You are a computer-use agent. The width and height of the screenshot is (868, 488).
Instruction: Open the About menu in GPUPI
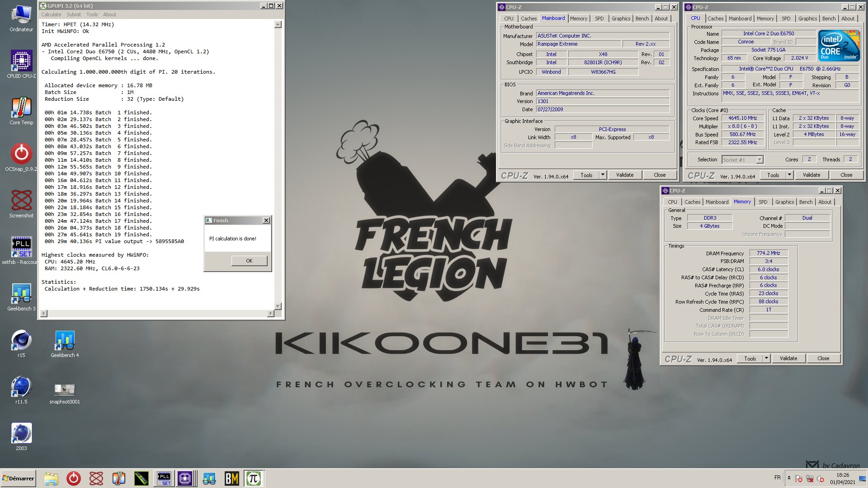tap(109, 14)
